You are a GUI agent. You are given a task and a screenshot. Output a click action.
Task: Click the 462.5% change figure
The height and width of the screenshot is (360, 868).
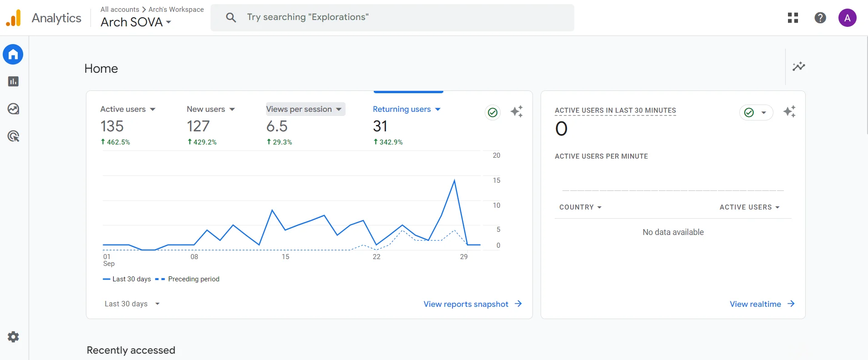[115, 142]
